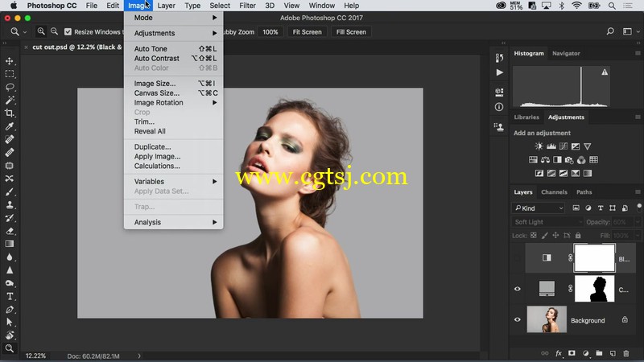The image size is (644, 362).
Task: Select the Clone Stamp tool
Action: click(x=10, y=205)
